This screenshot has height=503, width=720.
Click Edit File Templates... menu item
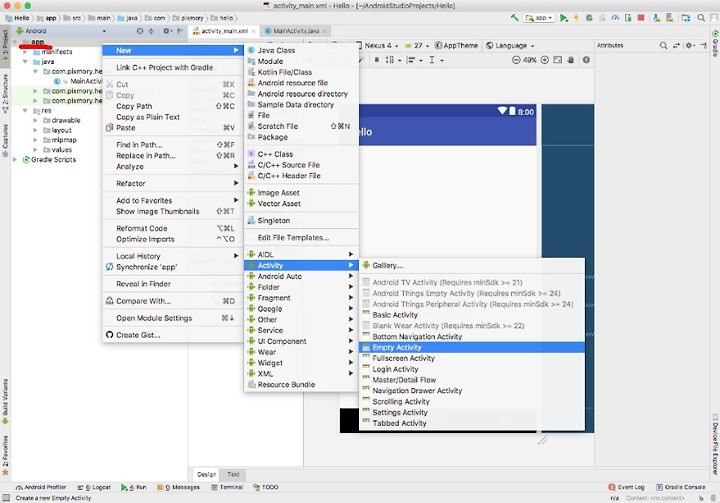point(301,238)
